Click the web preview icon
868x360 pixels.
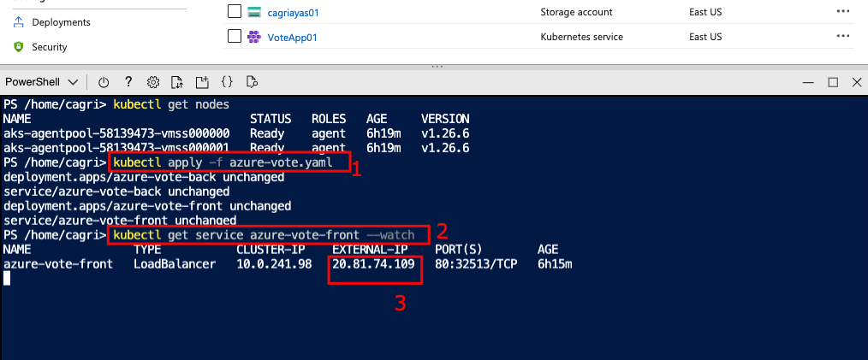tap(252, 82)
